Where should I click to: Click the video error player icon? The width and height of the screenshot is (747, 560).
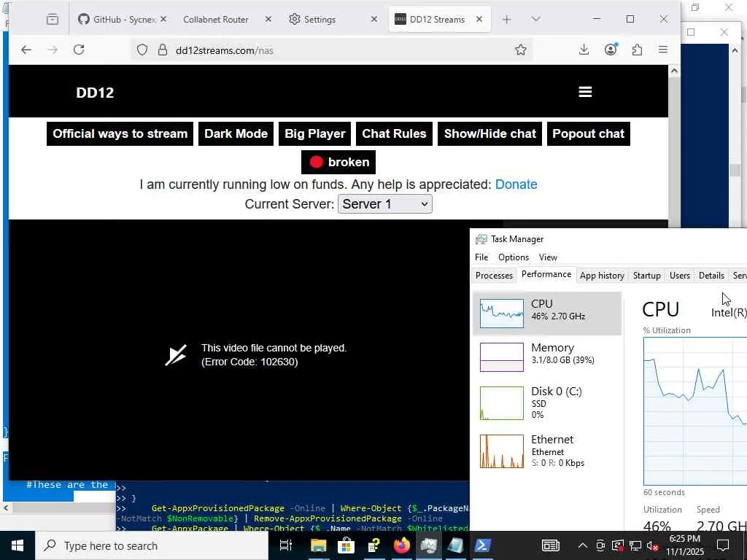point(176,355)
